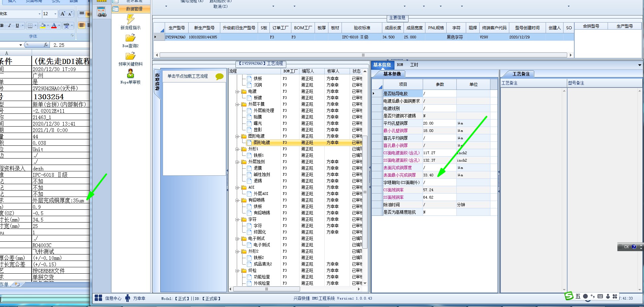The height and width of the screenshot is (307, 644).
Task: Click the 信息中心 grid icon
Action: click(x=98, y=298)
